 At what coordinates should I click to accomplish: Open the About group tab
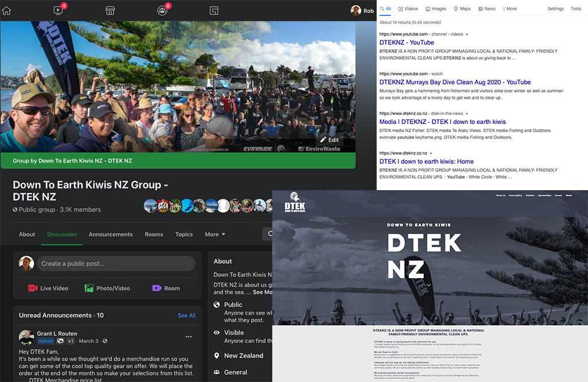pos(27,234)
